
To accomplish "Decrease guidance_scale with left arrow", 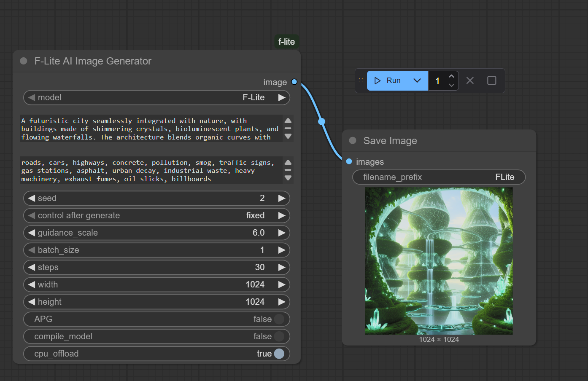I will (x=31, y=233).
